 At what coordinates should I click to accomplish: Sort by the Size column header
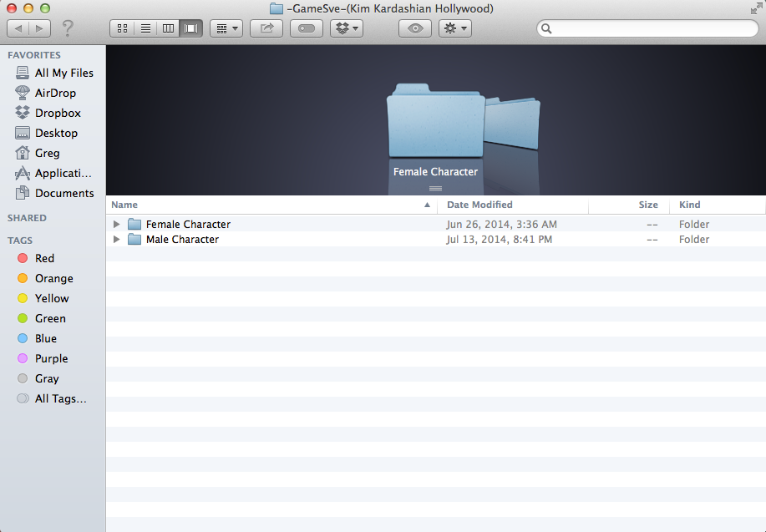click(627, 205)
